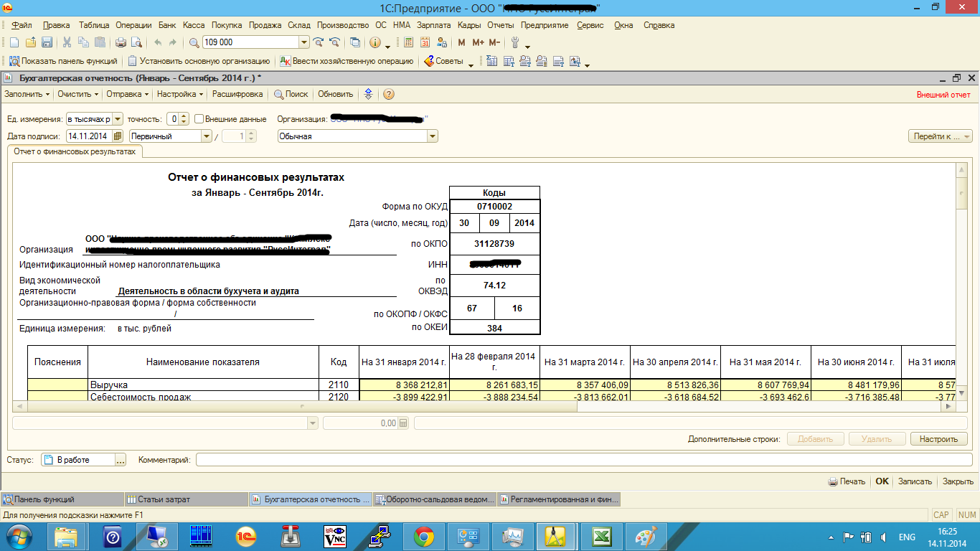Click the 1C icon in taskbar
Viewport: 980px width, 551px height.
[x=246, y=537]
